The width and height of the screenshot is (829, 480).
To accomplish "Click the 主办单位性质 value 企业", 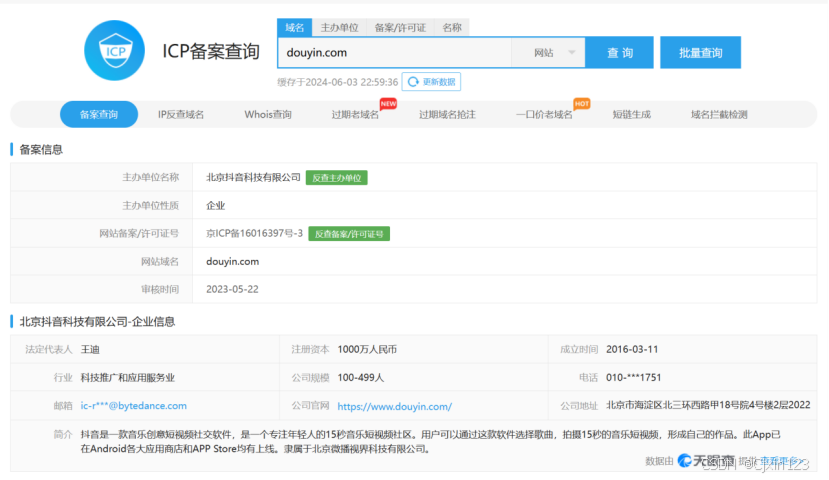I will [x=216, y=205].
